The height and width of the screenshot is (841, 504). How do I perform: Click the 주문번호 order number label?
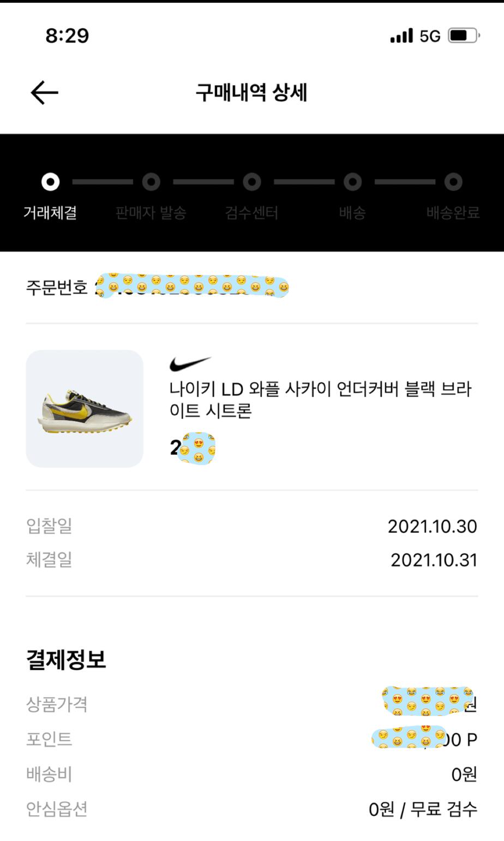coord(57,287)
